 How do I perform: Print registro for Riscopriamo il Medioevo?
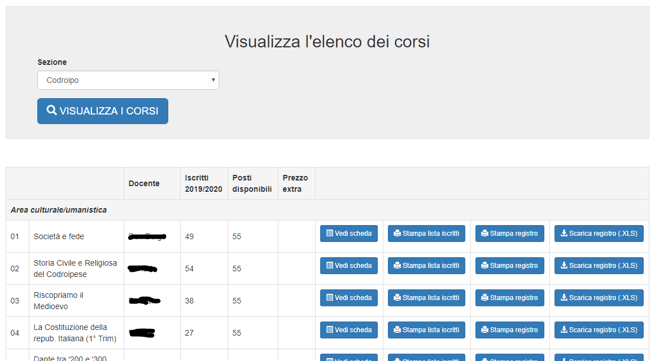pos(510,298)
